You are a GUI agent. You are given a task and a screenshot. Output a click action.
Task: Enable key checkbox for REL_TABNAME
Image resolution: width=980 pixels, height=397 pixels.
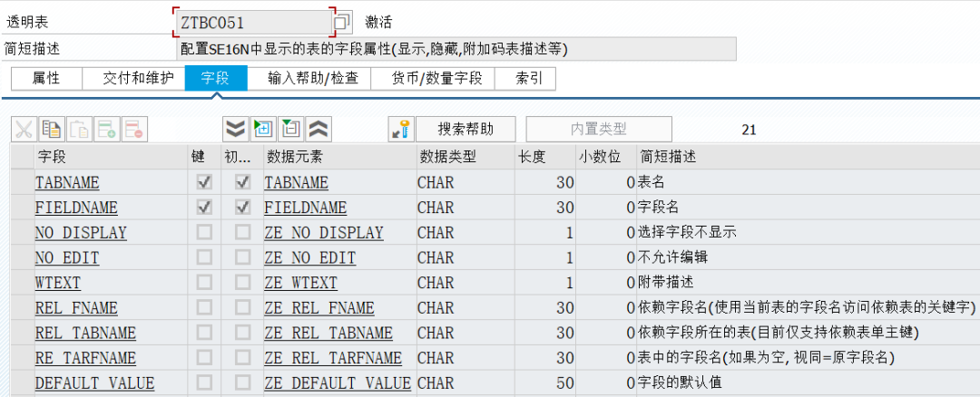(204, 333)
